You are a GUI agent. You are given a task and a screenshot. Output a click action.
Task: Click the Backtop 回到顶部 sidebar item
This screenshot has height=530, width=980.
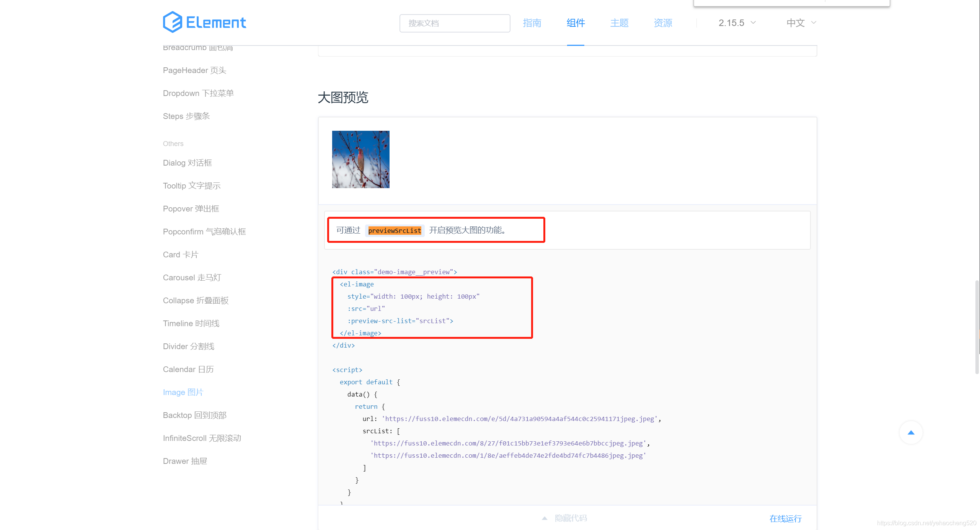(x=194, y=415)
